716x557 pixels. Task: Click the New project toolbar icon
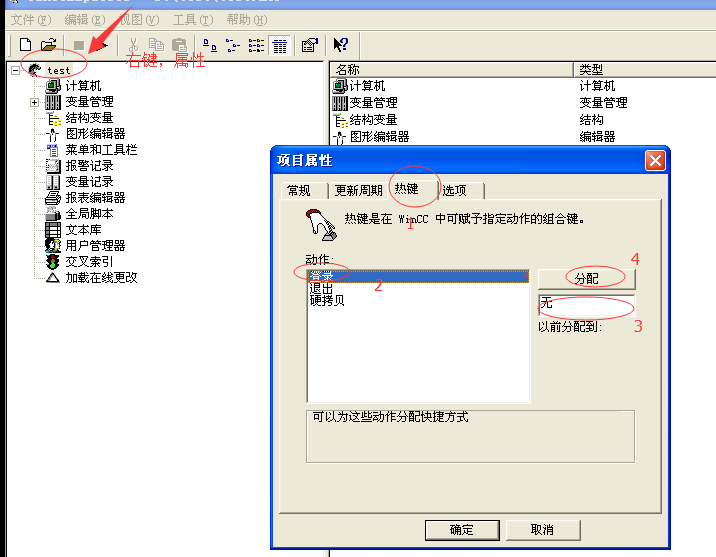point(25,45)
